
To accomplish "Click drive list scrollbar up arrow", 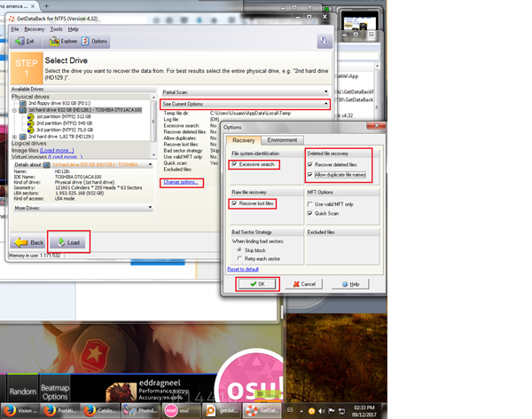I will (153, 98).
